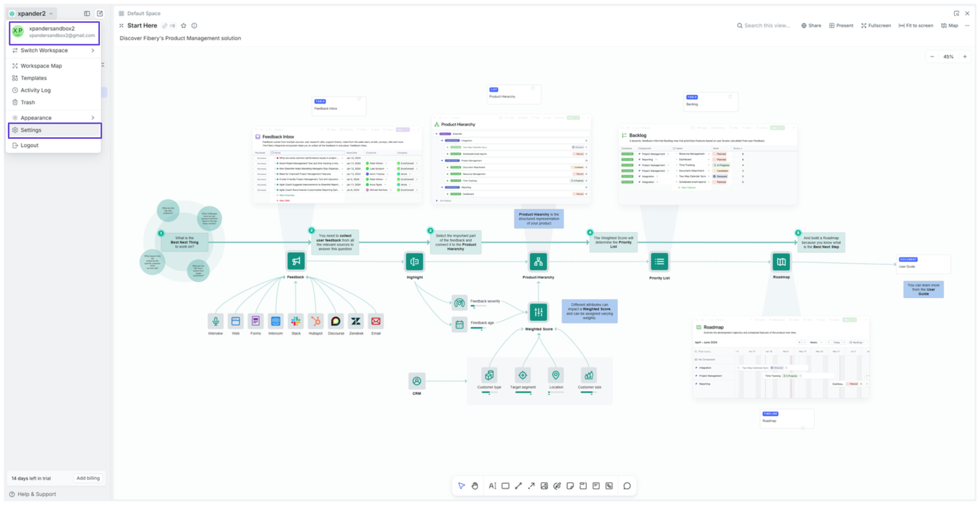This screenshot has height=505, width=980.
Task: Click the insert image tool
Action: (544, 486)
